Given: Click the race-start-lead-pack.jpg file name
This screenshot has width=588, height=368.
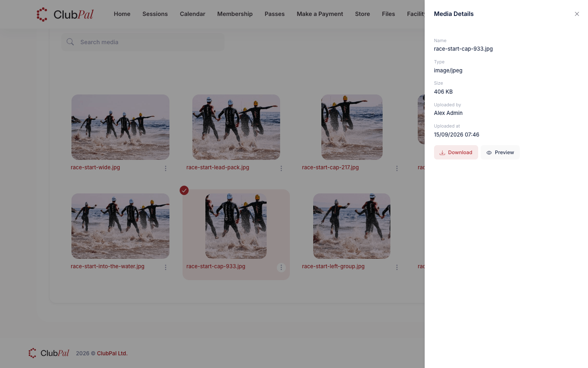Looking at the screenshot, I should point(218,167).
